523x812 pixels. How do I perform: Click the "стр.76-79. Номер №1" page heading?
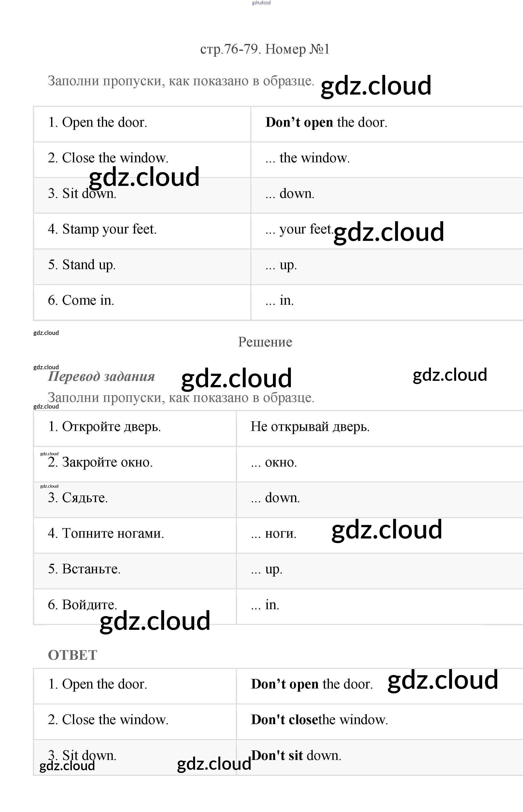click(265, 49)
